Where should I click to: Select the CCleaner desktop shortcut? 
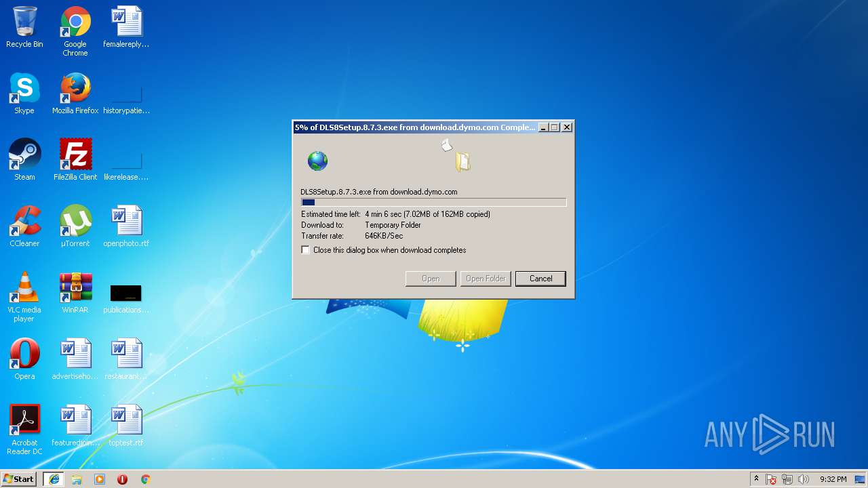pyautogui.click(x=24, y=226)
